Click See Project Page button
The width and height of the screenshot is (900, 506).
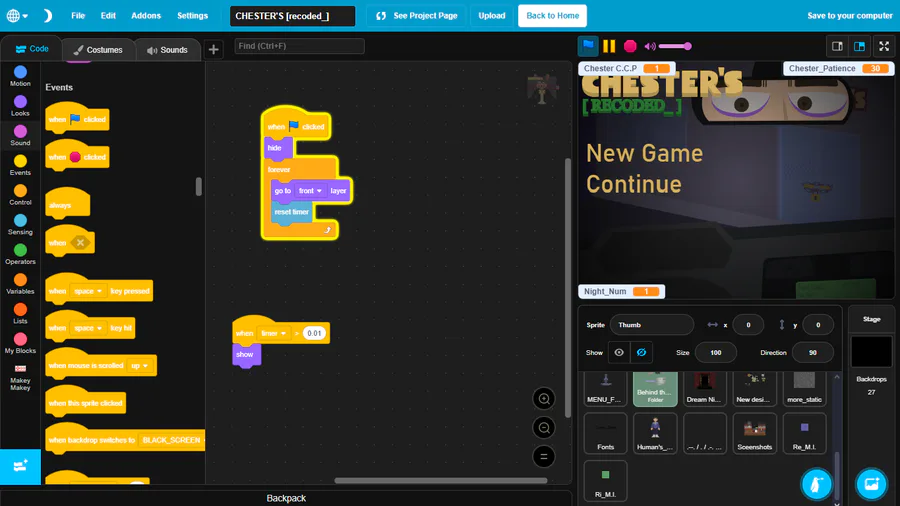point(417,15)
